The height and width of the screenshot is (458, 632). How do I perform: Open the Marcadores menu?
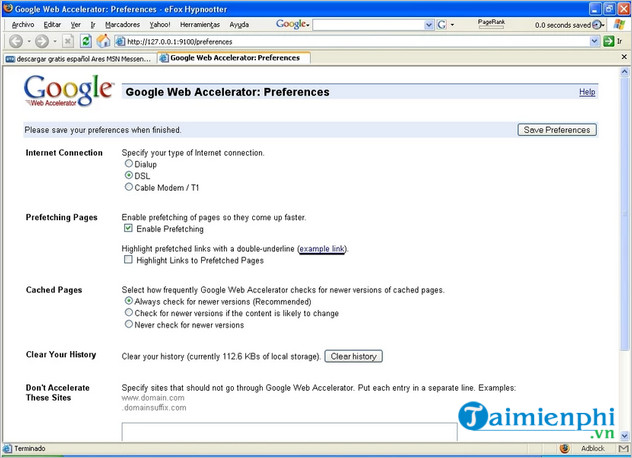(x=122, y=25)
